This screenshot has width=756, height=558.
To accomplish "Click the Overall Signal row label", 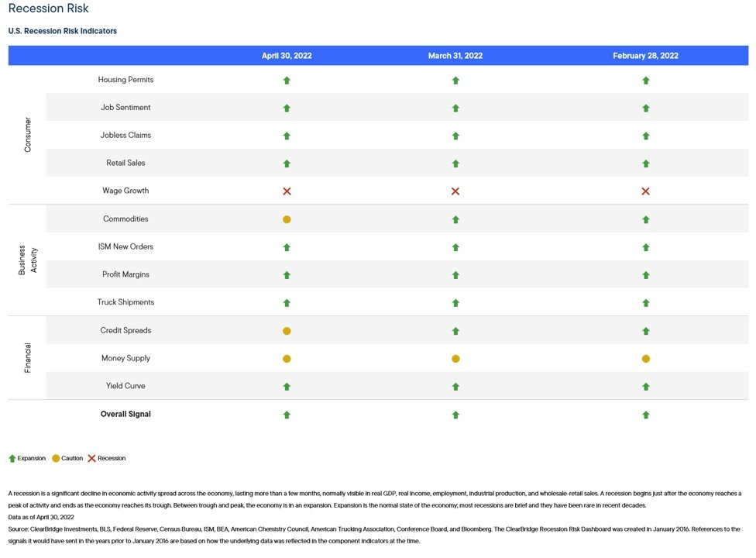I will tap(125, 414).
